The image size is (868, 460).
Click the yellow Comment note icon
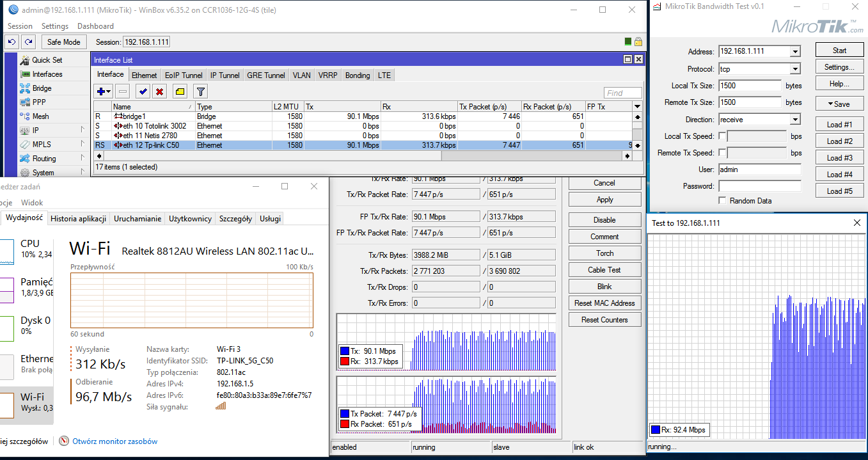point(180,91)
